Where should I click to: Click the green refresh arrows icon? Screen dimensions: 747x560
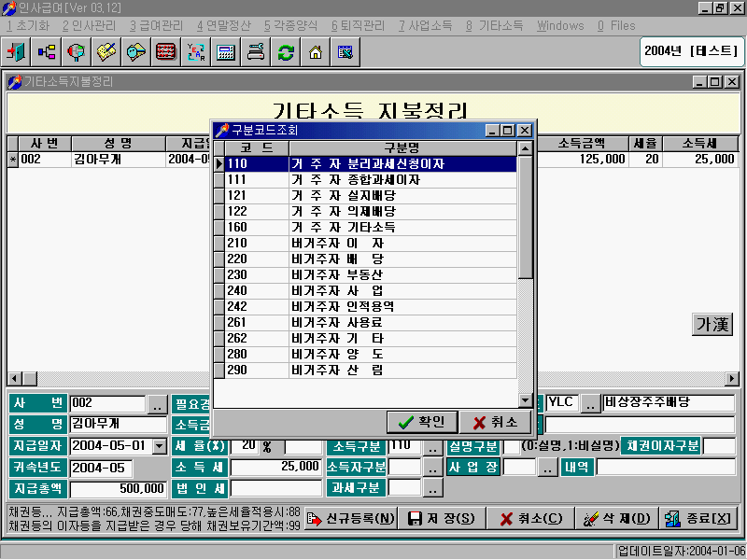tap(286, 51)
